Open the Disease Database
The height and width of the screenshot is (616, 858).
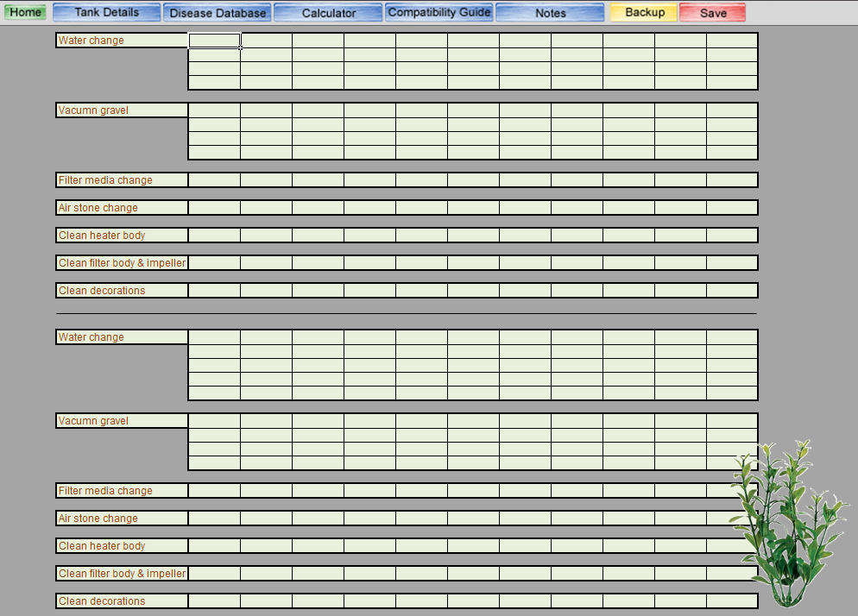pos(217,12)
